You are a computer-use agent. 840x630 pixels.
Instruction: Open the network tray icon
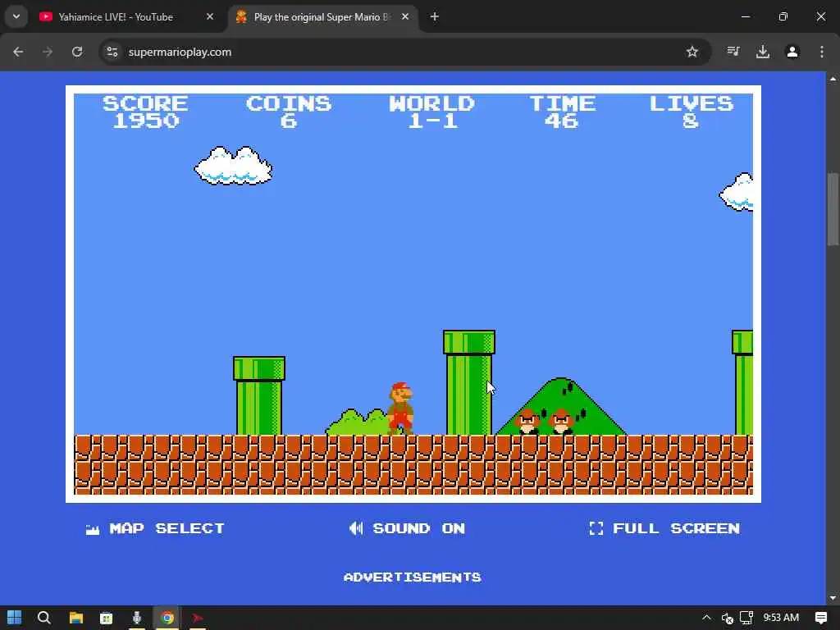tap(746, 618)
